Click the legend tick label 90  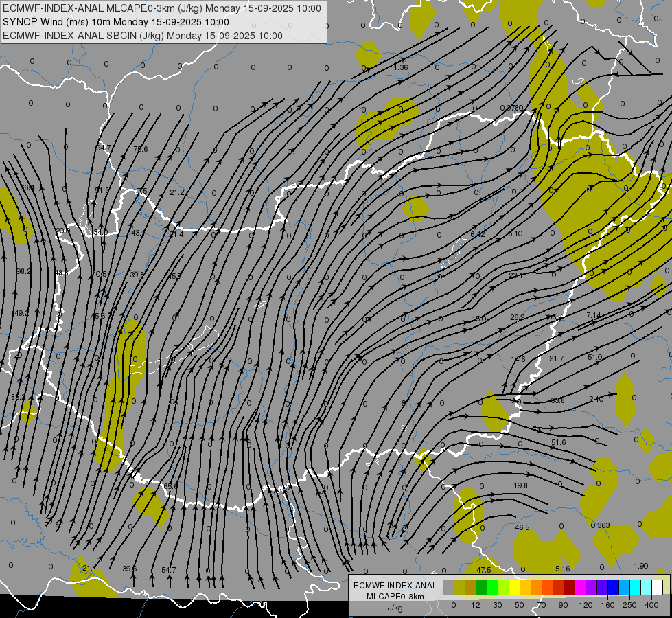(x=563, y=605)
